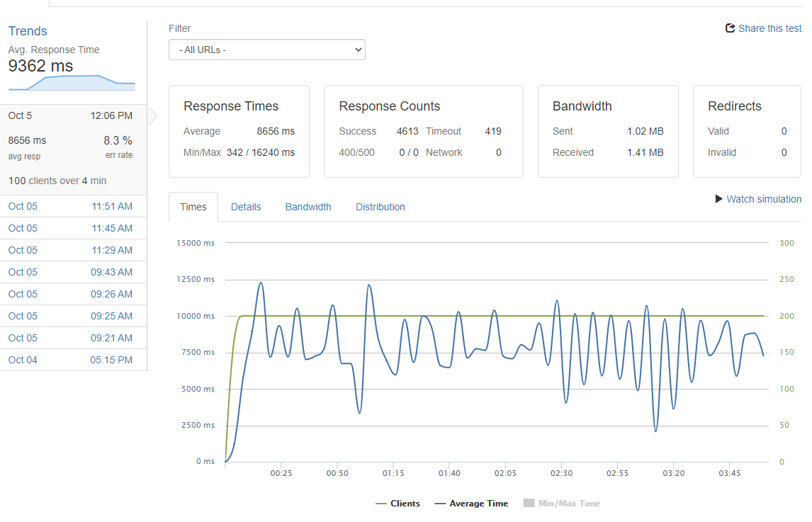This screenshot has width=812, height=522.
Task: Click the Min/Max Time grey legend swatch
Action: 529,504
